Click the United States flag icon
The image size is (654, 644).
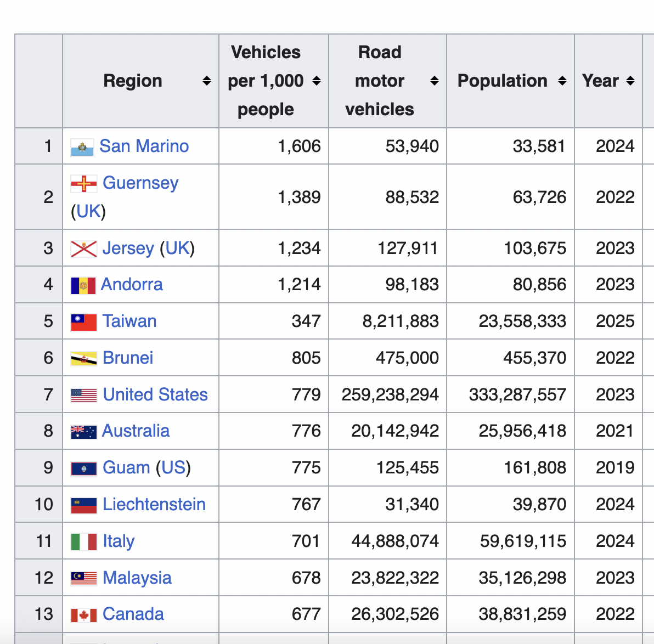click(x=83, y=396)
